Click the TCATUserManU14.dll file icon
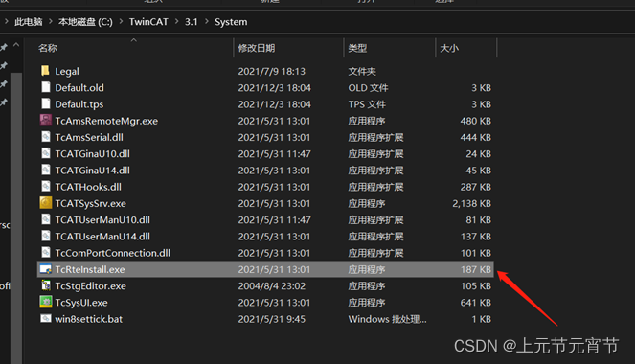The image size is (635, 364). click(x=46, y=236)
